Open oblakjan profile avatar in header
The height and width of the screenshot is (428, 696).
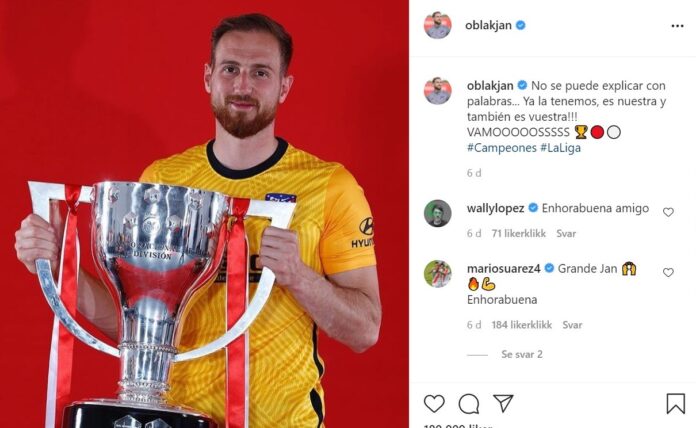coord(438,25)
